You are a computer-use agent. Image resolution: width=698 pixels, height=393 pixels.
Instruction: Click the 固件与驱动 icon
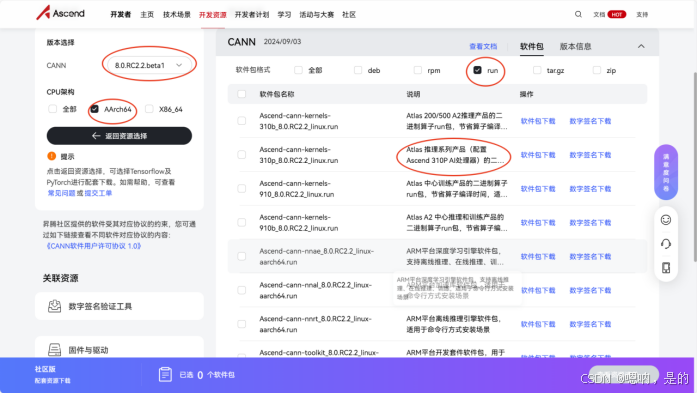[x=54, y=350]
